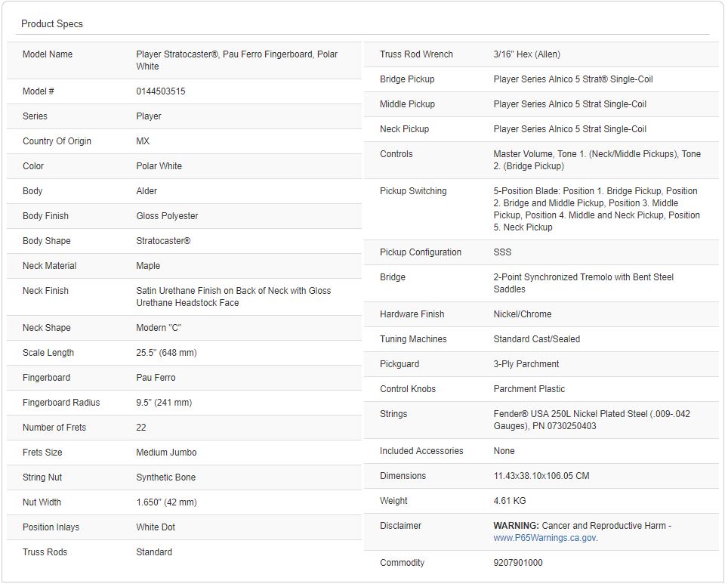Click the Commodity code 9207901000

pyautogui.click(x=518, y=563)
